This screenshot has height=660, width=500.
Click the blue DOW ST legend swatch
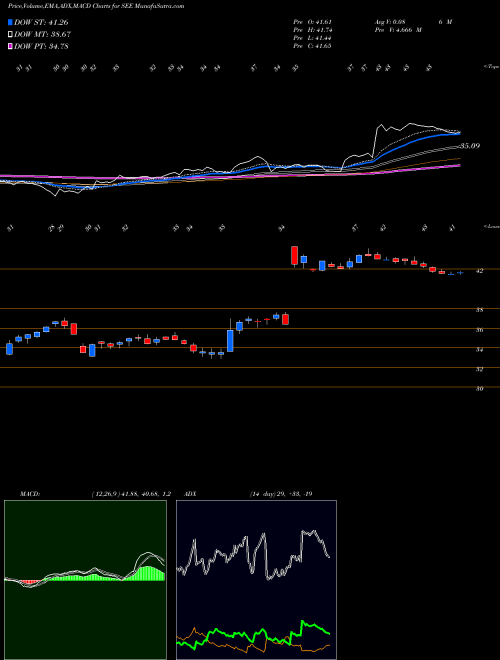(x=10, y=22)
